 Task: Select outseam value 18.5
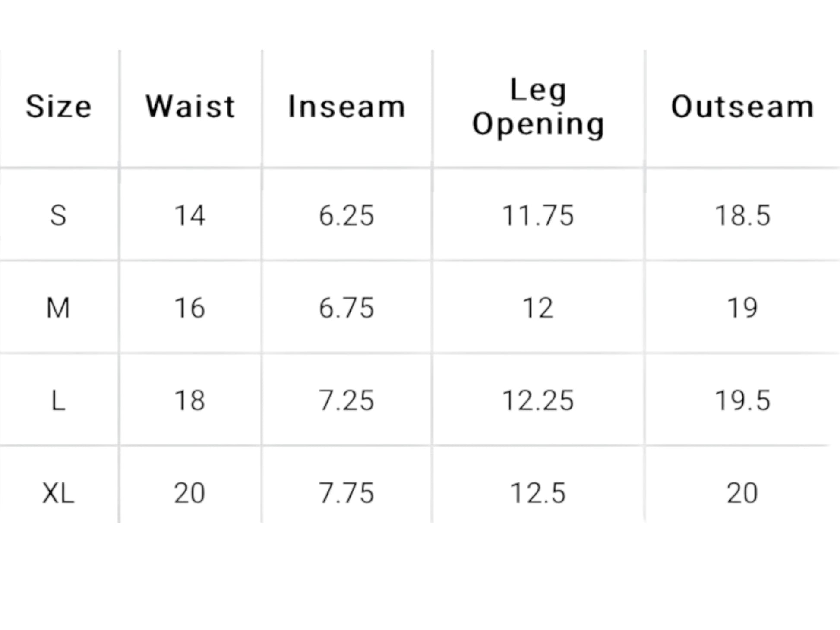tap(742, 215)
